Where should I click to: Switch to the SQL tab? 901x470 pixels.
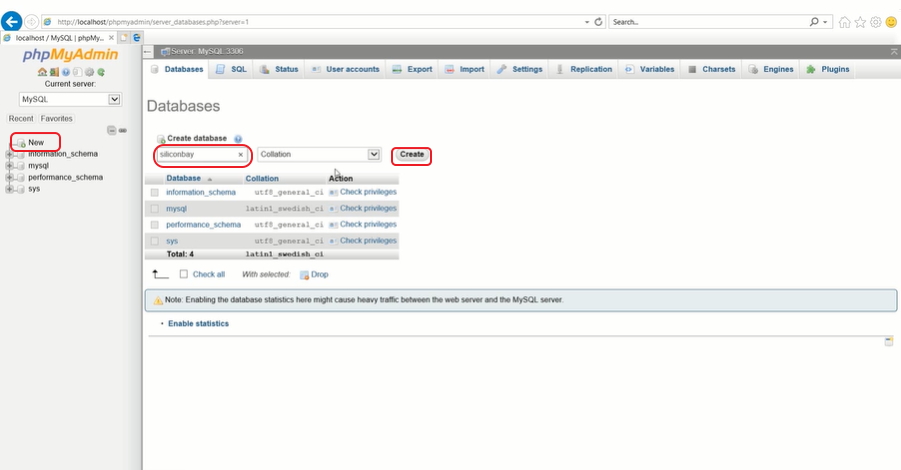232,69
